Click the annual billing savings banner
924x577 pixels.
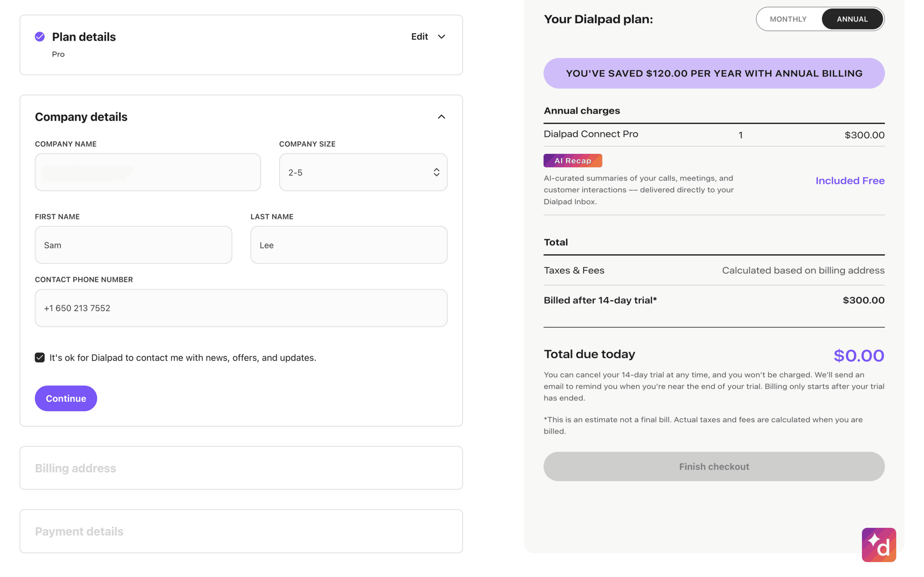click(x=713, y=73)
